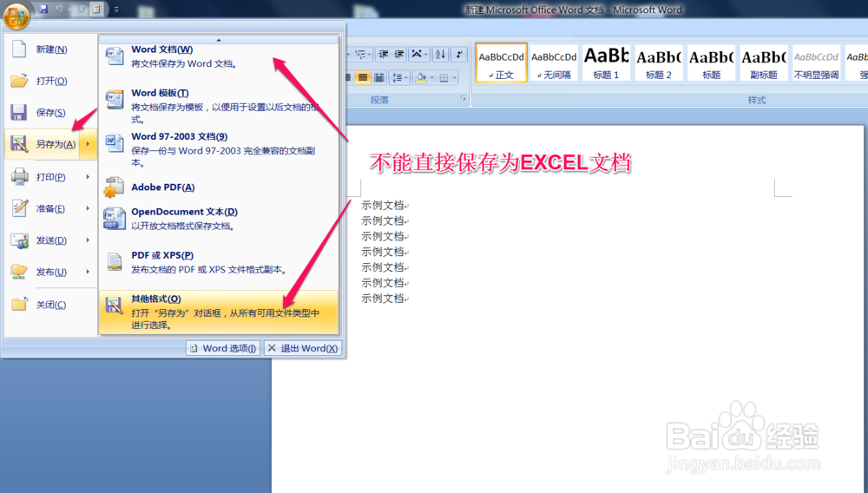Click the Word 97-2003 format icon

pos(115,143)
